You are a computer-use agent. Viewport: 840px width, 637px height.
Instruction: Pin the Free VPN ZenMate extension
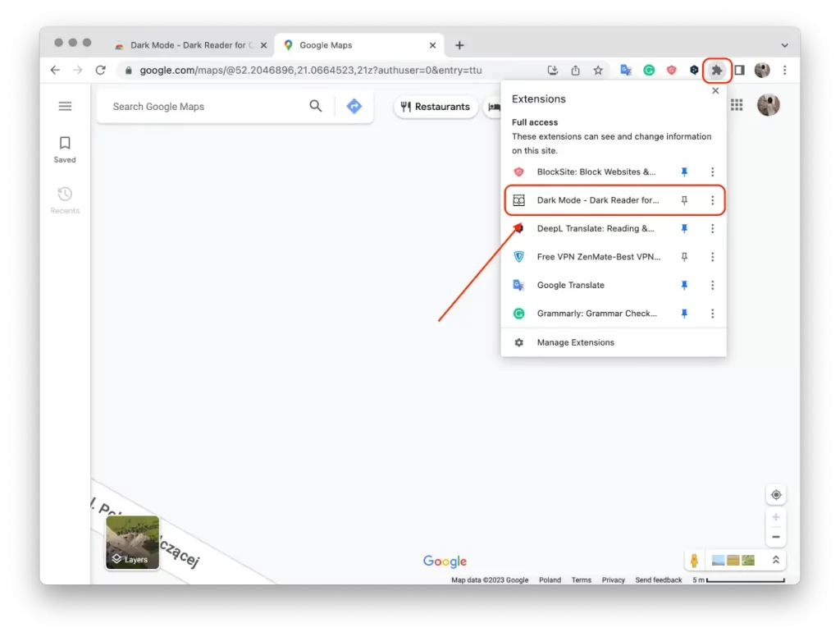684,257
